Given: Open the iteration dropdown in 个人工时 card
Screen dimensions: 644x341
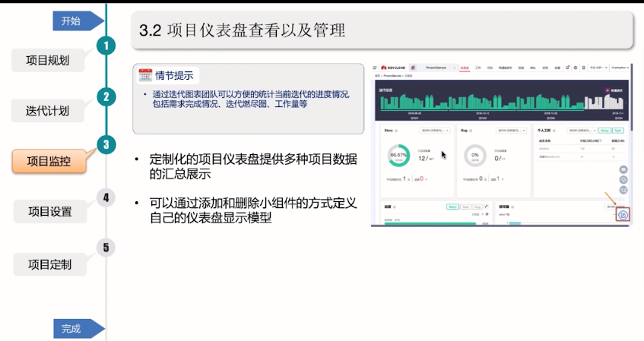Looking at the screenshot, I should click(582, 131).
